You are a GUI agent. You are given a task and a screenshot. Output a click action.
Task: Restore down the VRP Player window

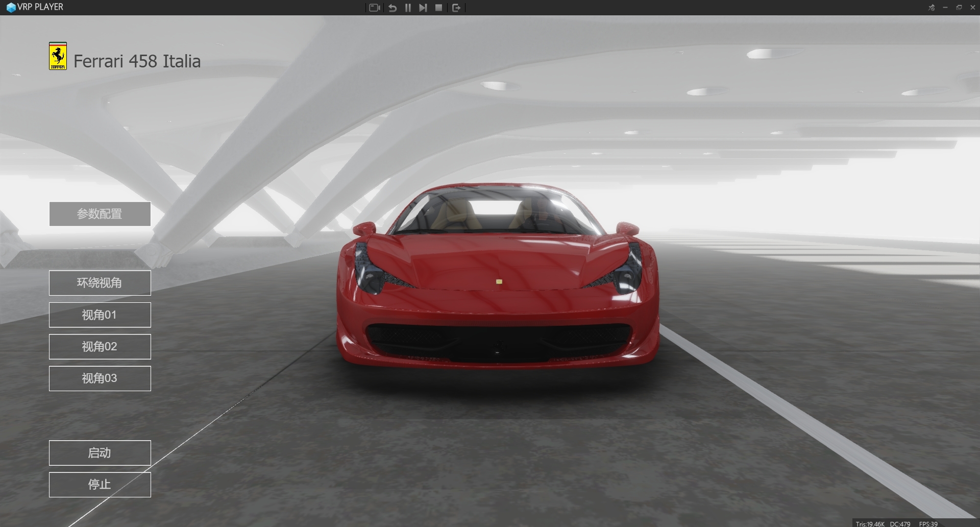click(x=959, y=7)
